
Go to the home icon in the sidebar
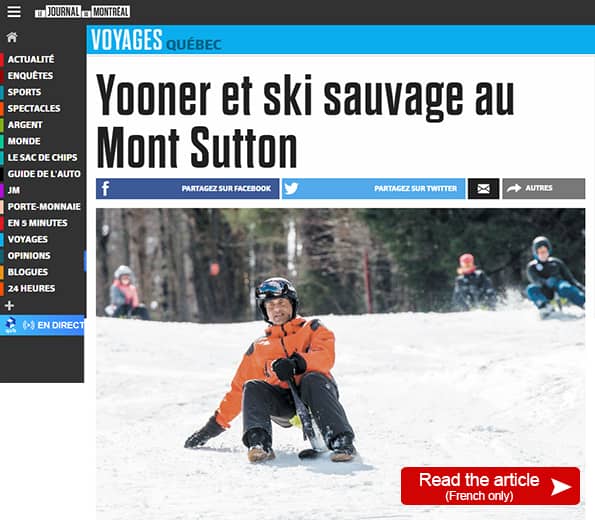click(x=12, y=37)
